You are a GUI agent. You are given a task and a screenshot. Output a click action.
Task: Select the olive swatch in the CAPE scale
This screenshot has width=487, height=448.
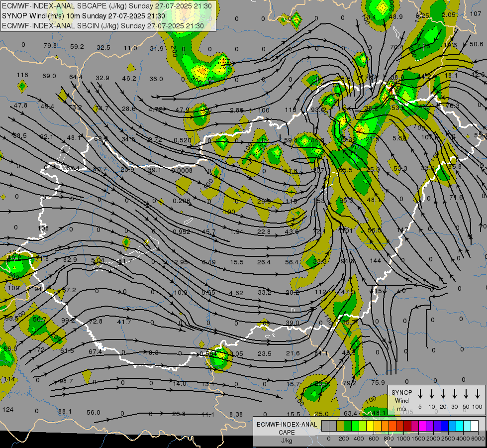(x=340, y=426)
